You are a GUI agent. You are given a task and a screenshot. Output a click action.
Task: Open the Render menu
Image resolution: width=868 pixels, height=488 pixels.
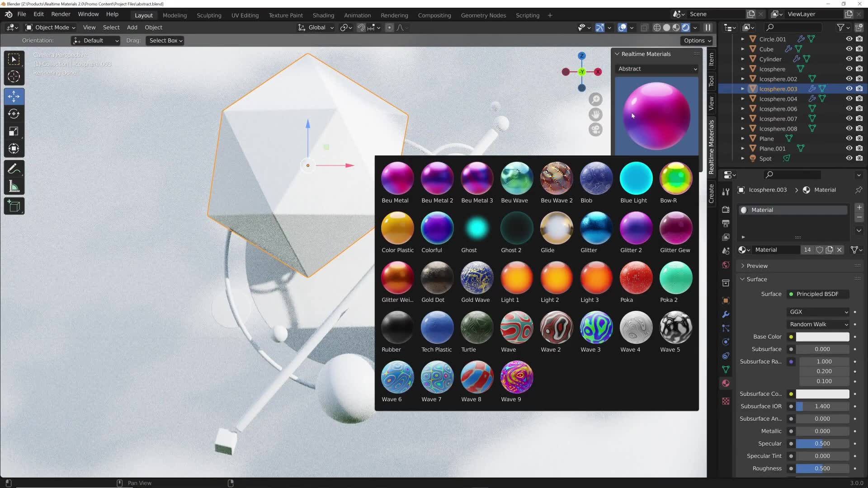point(61,14)
